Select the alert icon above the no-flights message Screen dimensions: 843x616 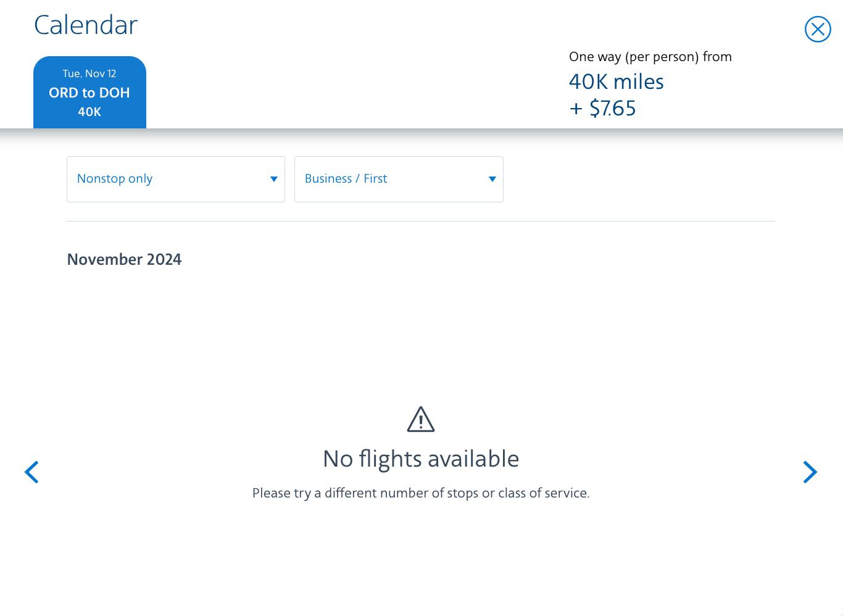420,418
